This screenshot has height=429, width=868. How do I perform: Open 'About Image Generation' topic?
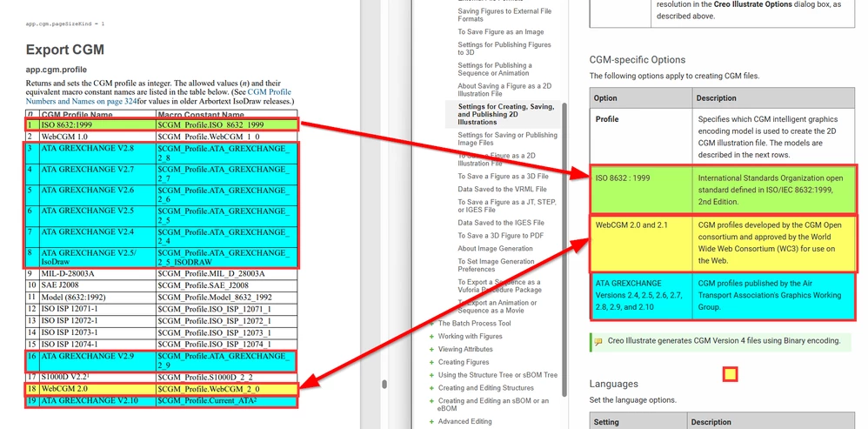tap(495, 249)
